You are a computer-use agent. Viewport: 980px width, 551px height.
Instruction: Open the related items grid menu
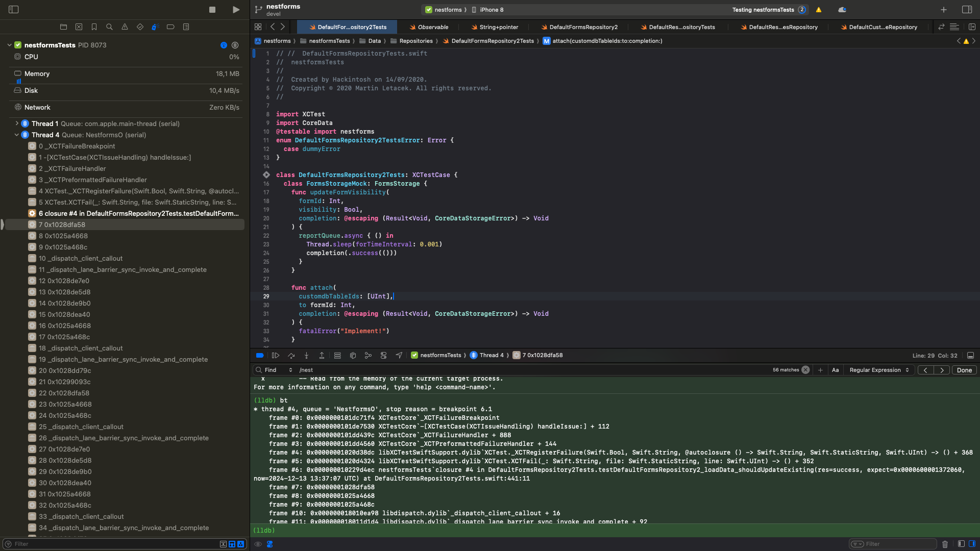[258, 27]
